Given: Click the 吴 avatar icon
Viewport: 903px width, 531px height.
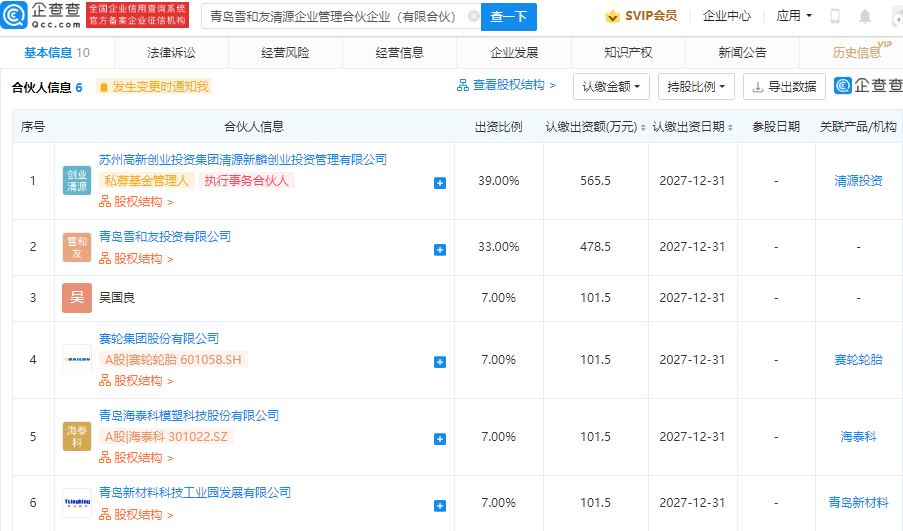Looking at the screenshot, I should tap(77, 298).
